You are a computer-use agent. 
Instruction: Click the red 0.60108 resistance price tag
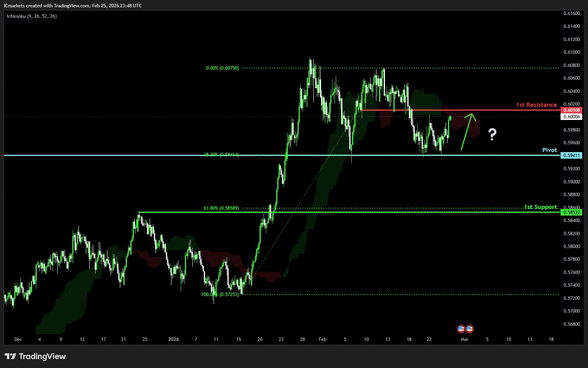click(571, 110)
